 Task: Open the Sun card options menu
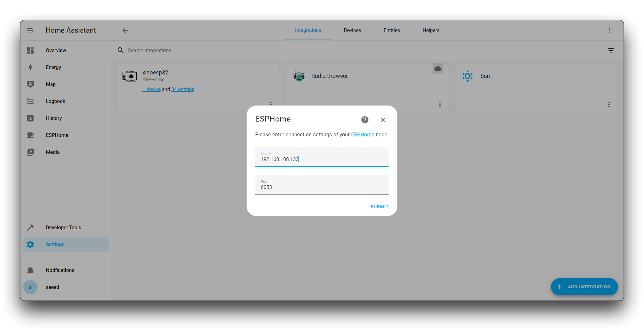pyautogui.click(x=609, y=104)
